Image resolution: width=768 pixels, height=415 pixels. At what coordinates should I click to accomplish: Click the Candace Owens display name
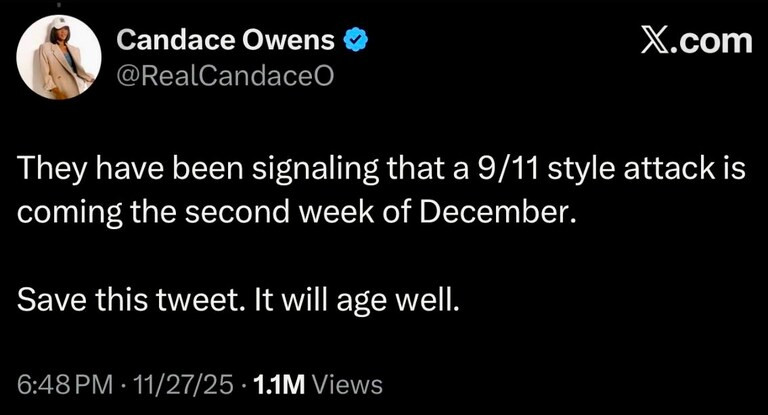click(229, 41)
